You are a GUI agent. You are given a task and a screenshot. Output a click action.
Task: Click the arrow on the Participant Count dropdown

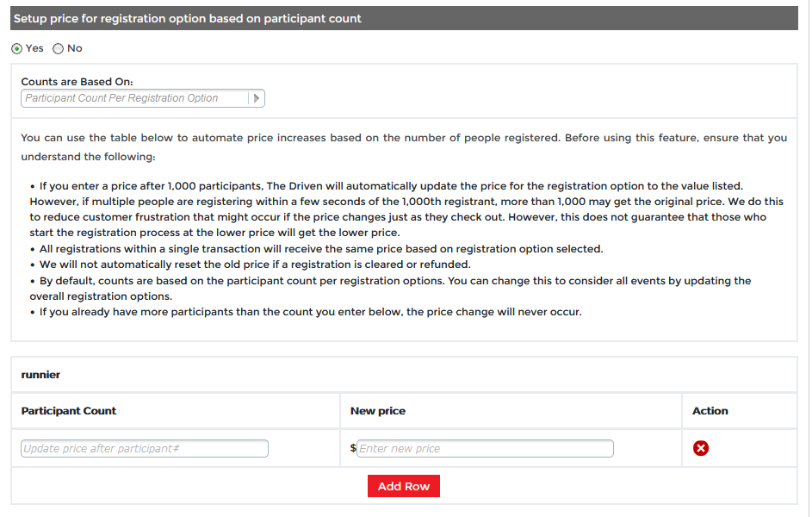(x=256, y=98)
